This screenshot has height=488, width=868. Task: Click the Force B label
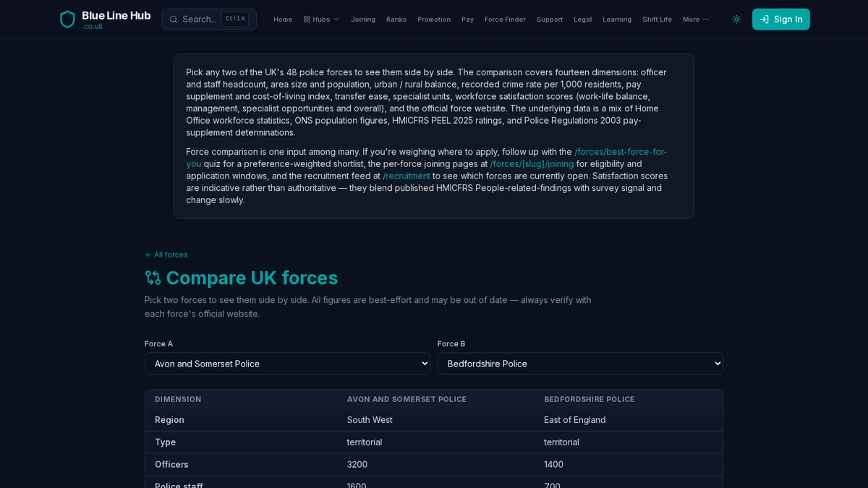[451, 344]
